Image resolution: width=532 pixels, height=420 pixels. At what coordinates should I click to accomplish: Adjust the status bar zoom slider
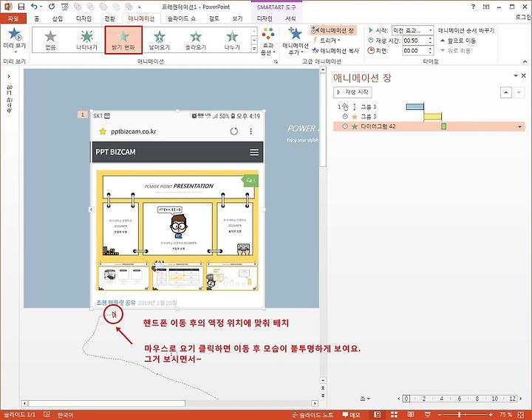(x=460, y=415)
